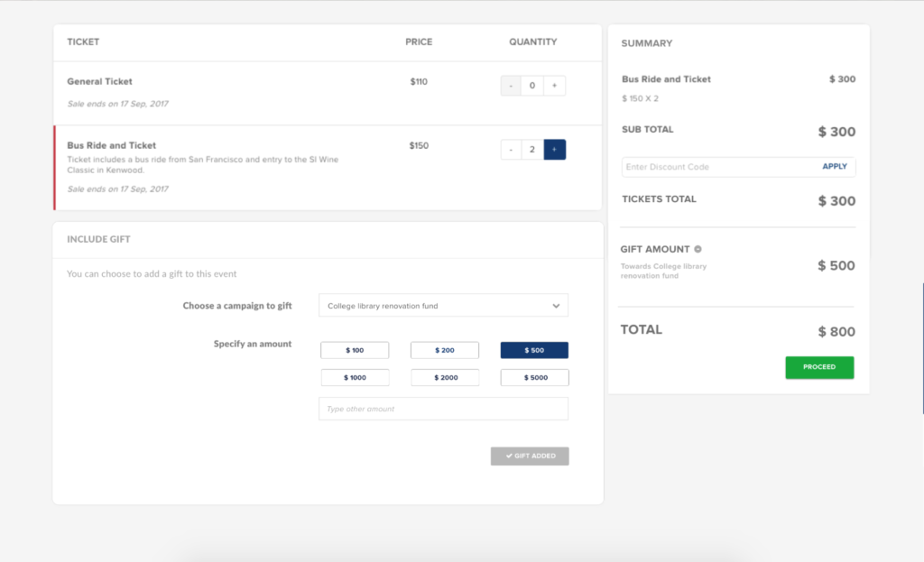
Task: Click the Gift Amount info icon
Action: pos(698,249)
